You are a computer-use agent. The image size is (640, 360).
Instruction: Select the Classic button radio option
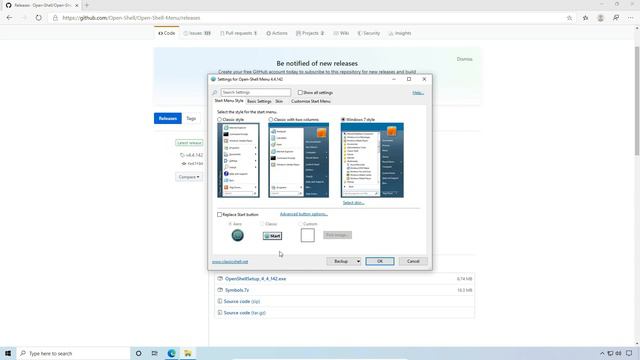coord(262,224)
